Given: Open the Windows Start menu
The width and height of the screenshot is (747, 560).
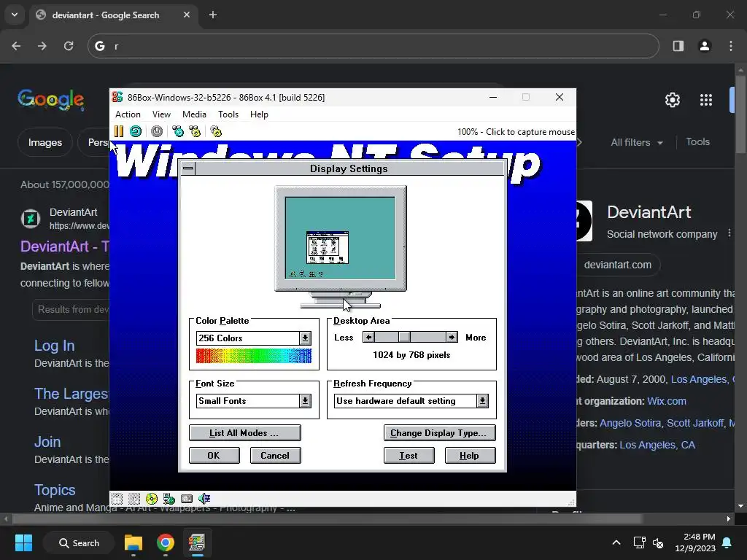Looking at the screenshot, I should coord(23,542).
